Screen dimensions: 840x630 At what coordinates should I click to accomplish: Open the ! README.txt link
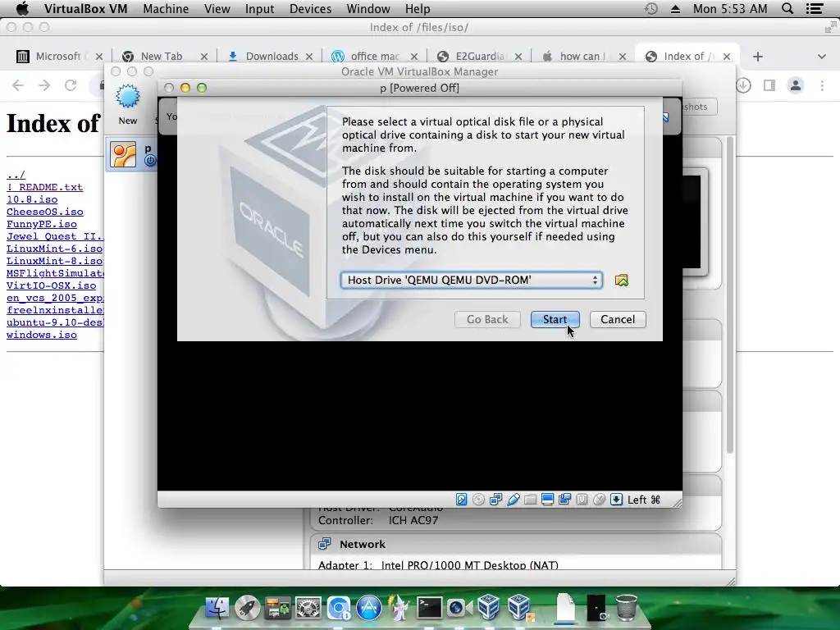click(x=45, y=187)
